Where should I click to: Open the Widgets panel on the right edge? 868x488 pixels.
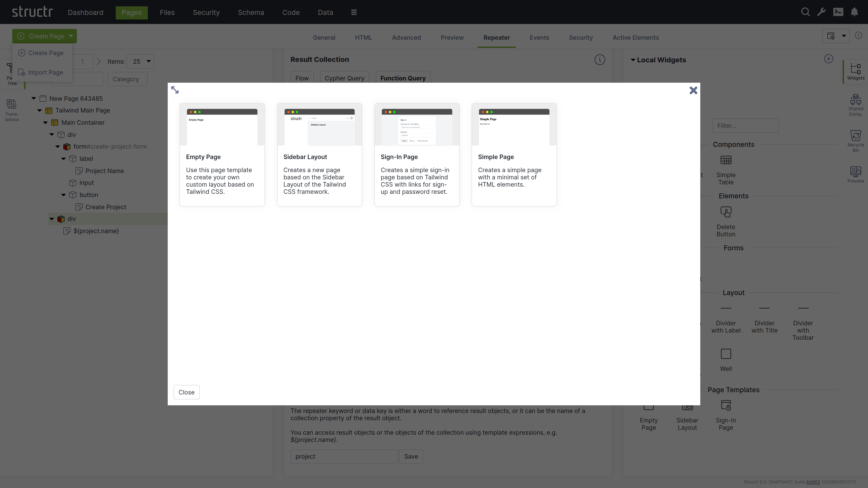tap(856, 71)
